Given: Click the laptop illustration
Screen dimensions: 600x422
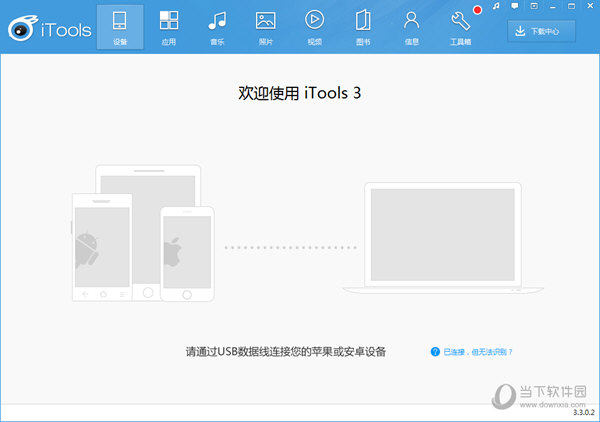Looking at the screenshot, I should tap(443, 238).
